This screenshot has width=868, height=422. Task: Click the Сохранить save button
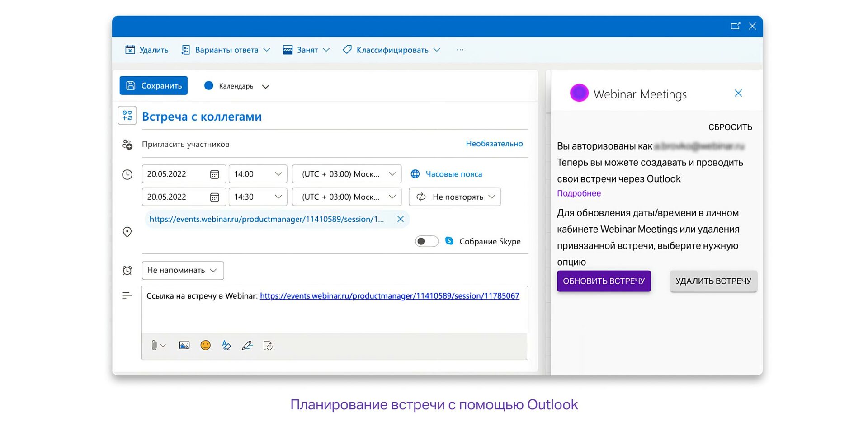(x=154, y=85)
